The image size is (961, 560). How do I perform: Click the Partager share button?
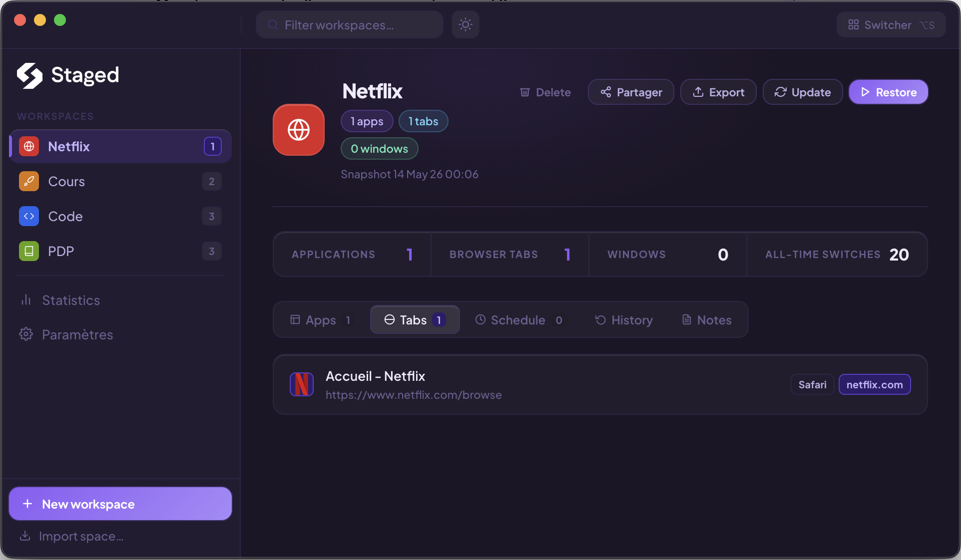point(631,92)
